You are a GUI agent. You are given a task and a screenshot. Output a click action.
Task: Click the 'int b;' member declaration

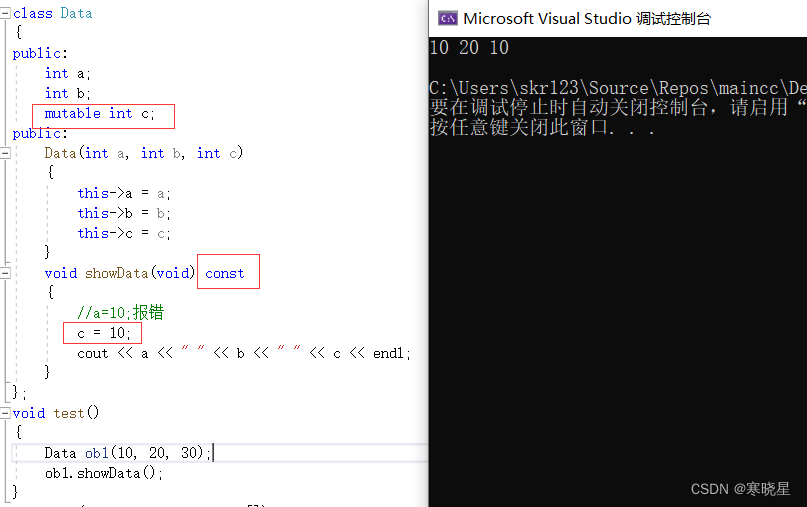[x=67, y=94]
